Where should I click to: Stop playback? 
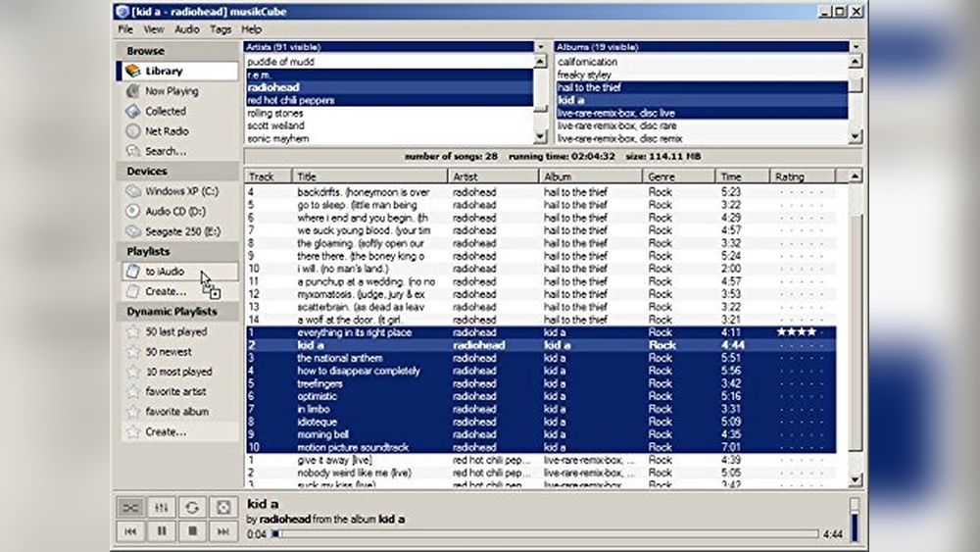point(192,531)
